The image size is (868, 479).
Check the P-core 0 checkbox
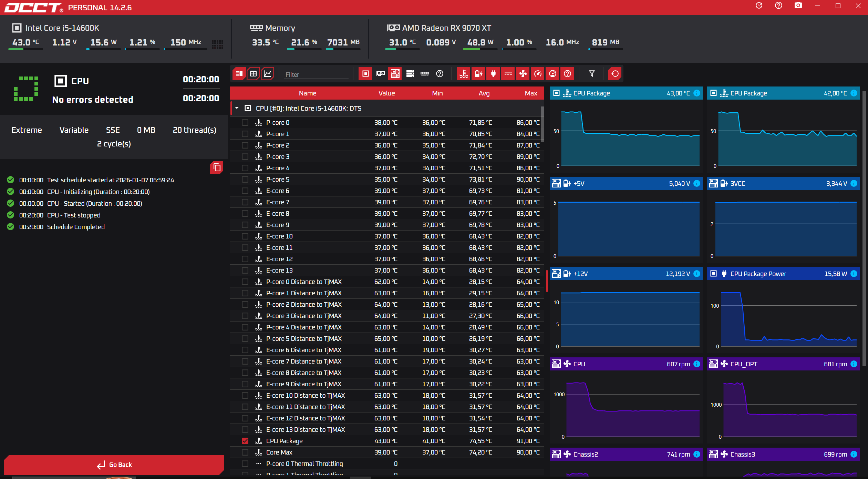pyautogui.click(x=245, y=122)
